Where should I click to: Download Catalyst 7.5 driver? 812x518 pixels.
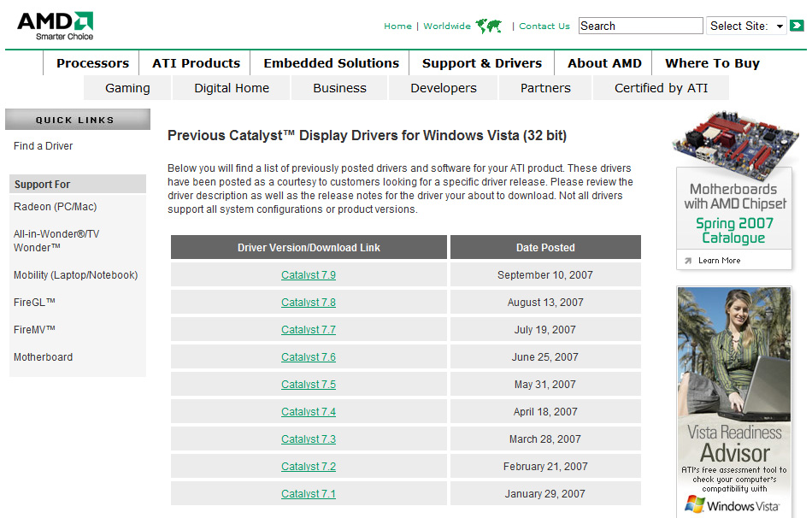(x=308, y=385)
